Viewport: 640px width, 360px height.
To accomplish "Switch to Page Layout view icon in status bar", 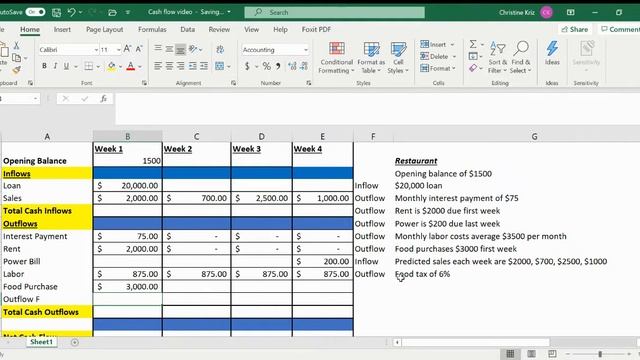I will coord(531,354).
